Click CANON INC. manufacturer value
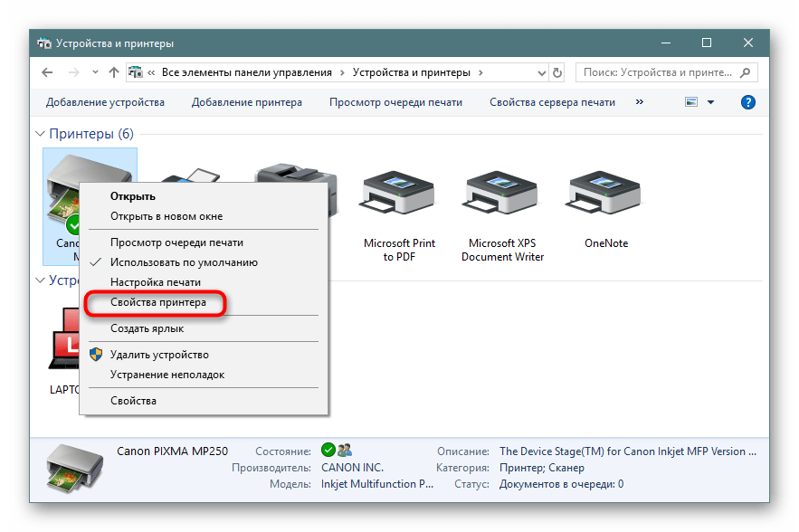The image size is (799, 532). point(352,467)
